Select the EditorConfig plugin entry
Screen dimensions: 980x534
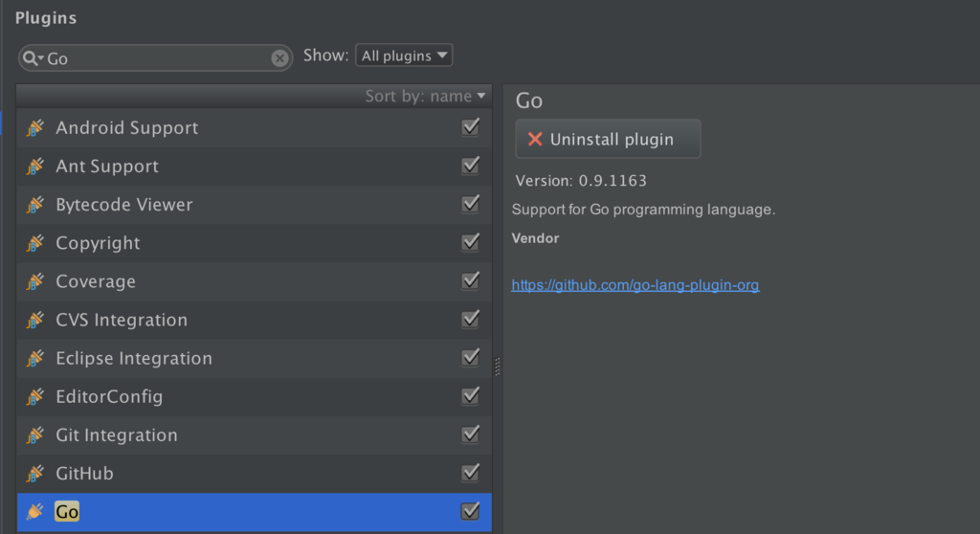click(109, 397)
